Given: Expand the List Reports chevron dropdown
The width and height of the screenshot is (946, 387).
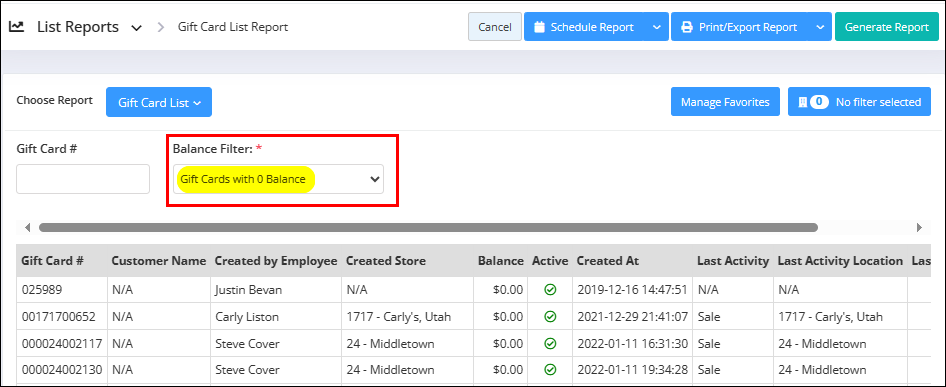Looking at the screenshot, I should click(x=136, y=28).
